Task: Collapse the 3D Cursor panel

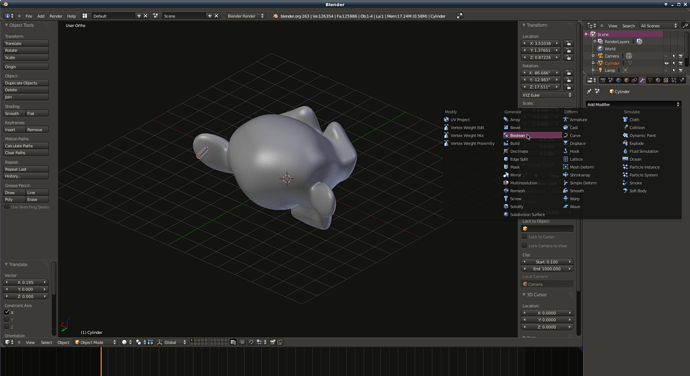Action: click(524, 295)
